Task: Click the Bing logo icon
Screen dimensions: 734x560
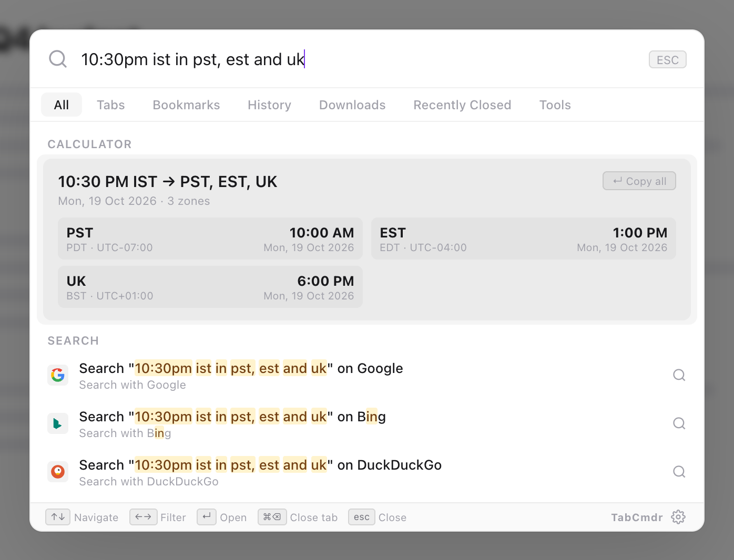Action: point(58,423)
